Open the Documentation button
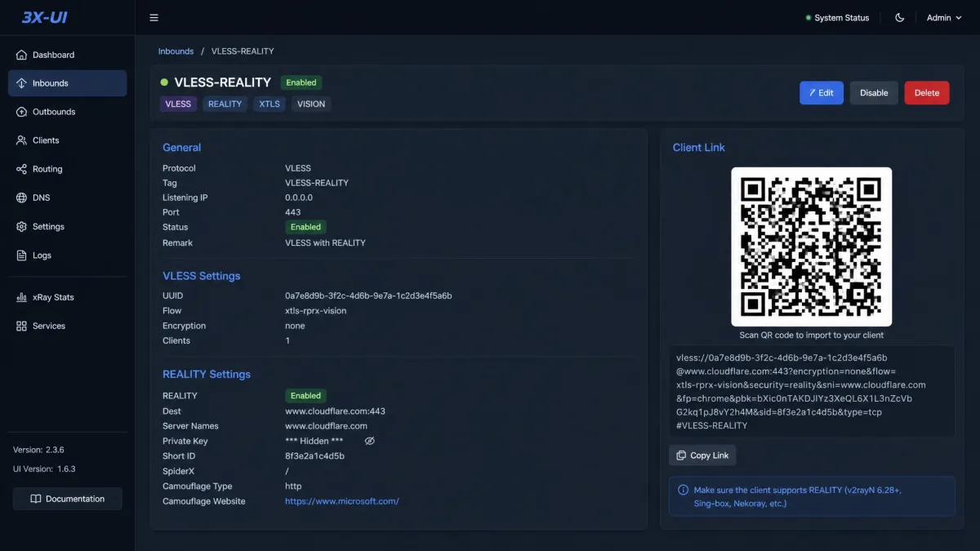This screenshot has width=980, height=551. tap(68, 499)
